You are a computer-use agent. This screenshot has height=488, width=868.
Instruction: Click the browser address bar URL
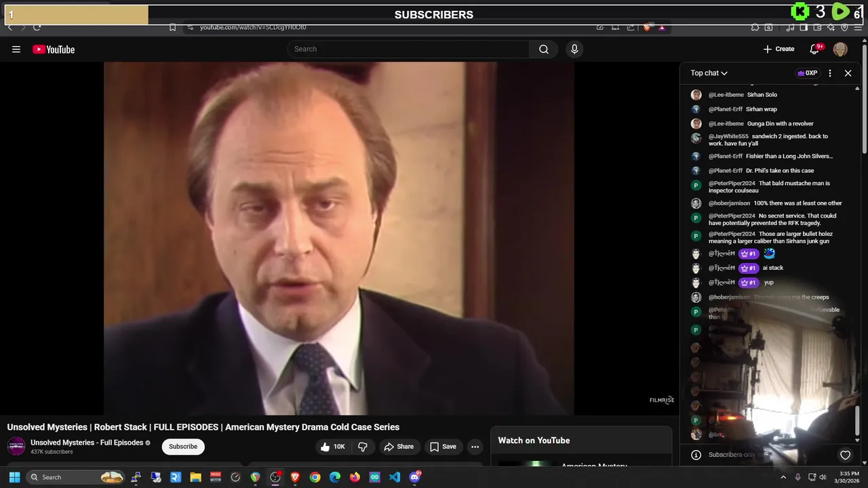[253, 27]
